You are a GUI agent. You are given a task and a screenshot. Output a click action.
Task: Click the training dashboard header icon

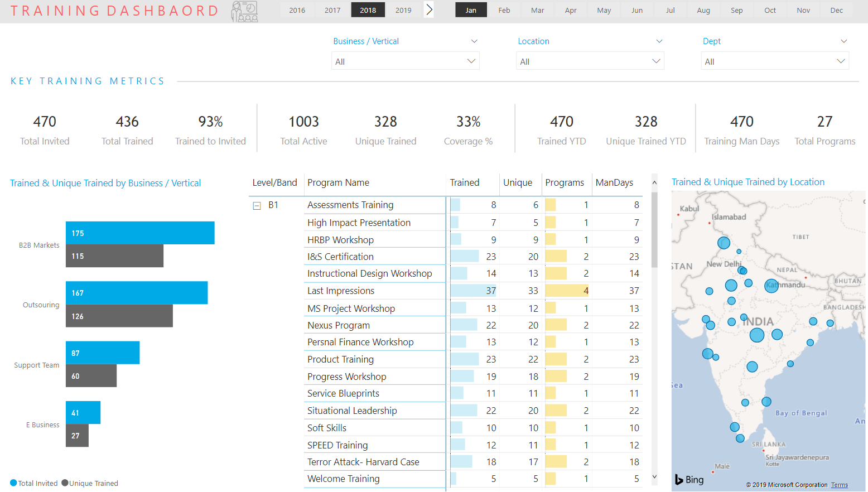click(x=244, y=11)
